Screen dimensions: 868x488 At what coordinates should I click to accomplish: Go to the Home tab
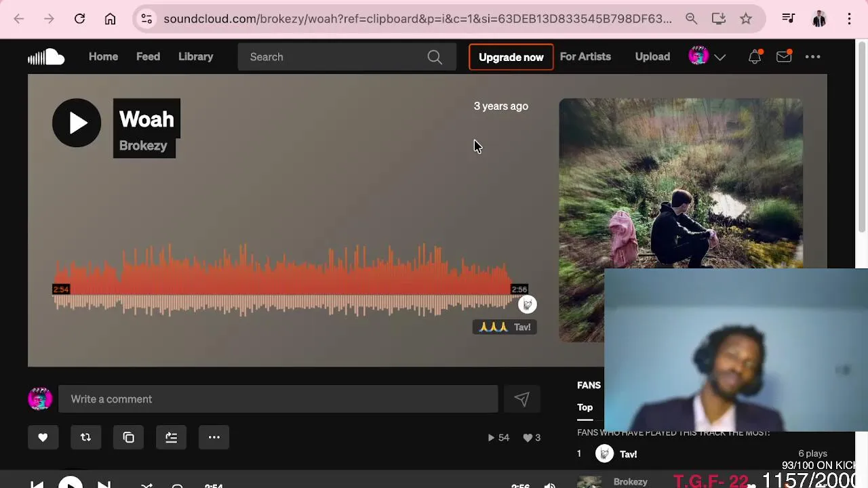click(x=103, y=57)
